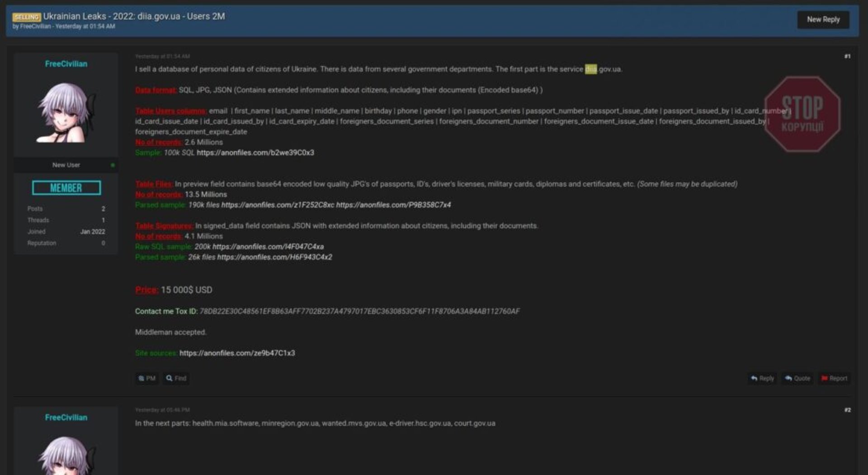
Task: Open FreeCivilian profile name on second post
Action: coord(66,418)
